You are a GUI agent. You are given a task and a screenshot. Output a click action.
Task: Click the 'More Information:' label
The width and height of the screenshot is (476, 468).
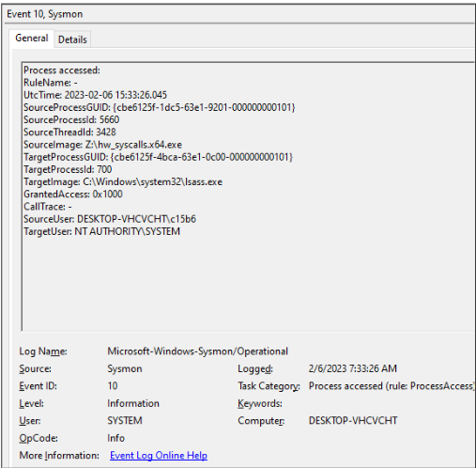click(59, 455)
